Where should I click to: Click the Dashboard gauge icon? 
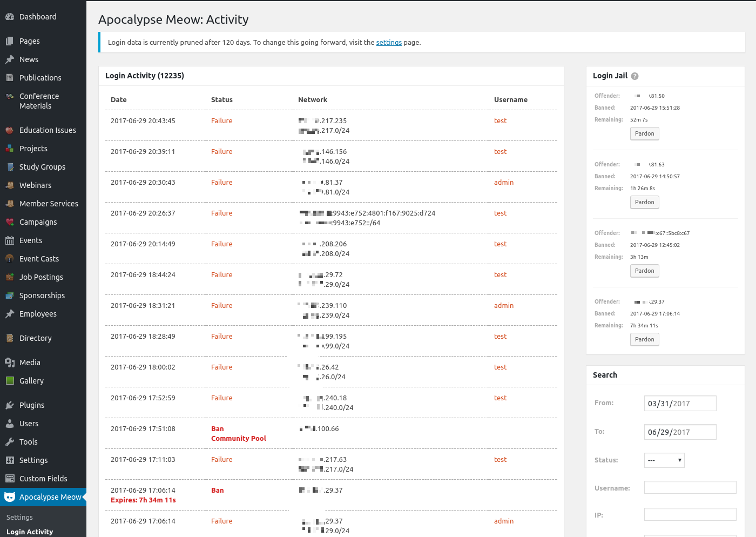coord(10,17)
